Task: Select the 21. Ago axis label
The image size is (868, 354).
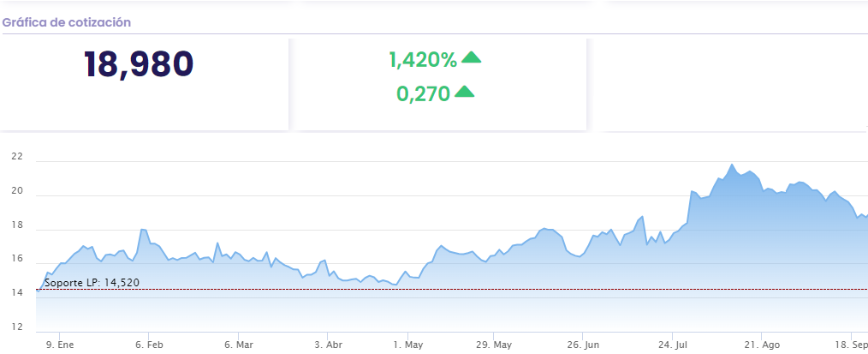Action: 764,345
